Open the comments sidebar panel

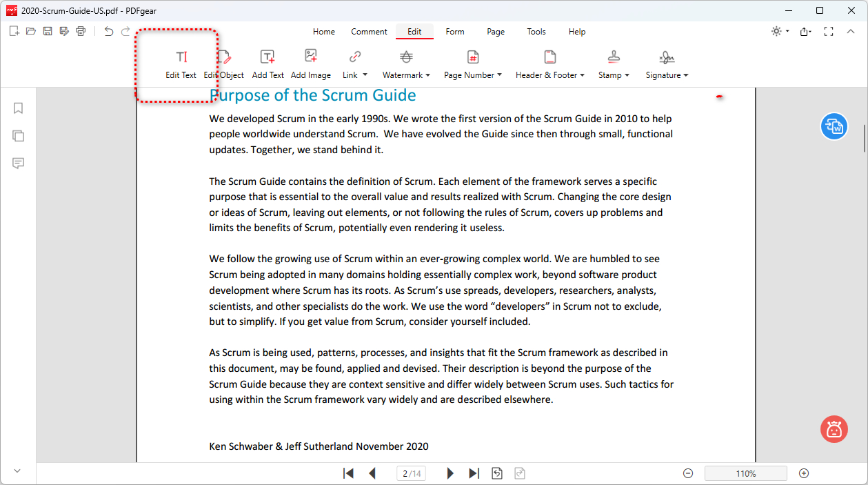(x=19, y=164)
